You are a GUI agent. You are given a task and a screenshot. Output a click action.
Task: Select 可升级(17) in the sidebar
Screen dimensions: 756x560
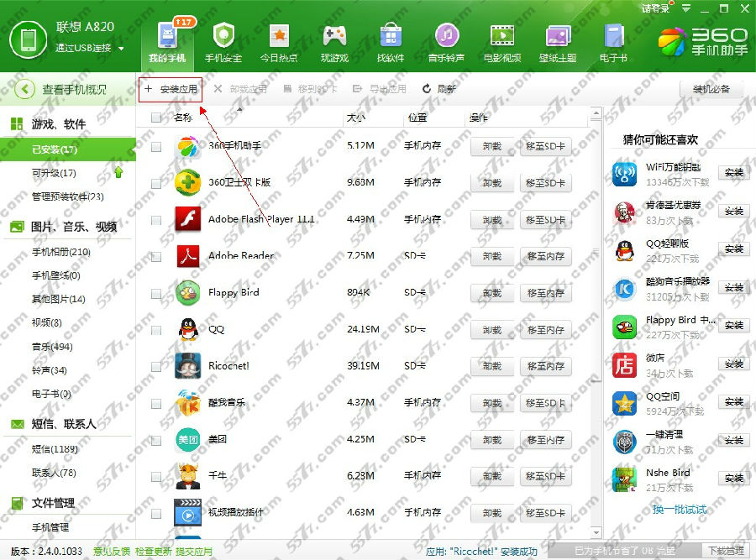click(x=54, y=173)
